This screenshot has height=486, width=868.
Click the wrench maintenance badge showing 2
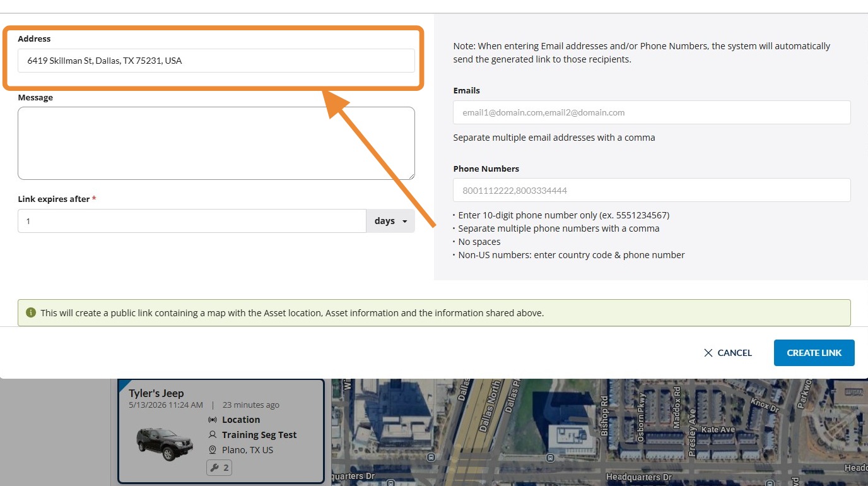click(220, 468)
